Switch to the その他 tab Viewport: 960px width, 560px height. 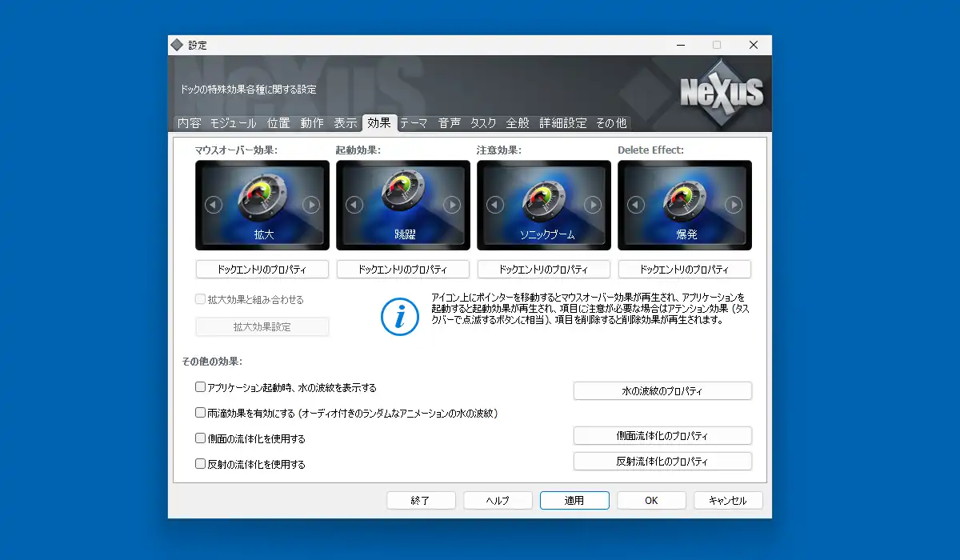point(611,123)
